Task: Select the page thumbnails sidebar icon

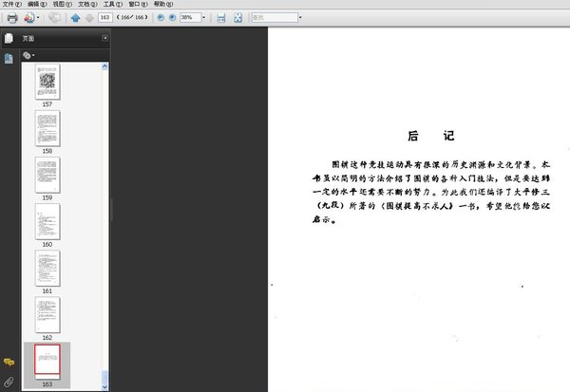Action: tap(9, 59)
